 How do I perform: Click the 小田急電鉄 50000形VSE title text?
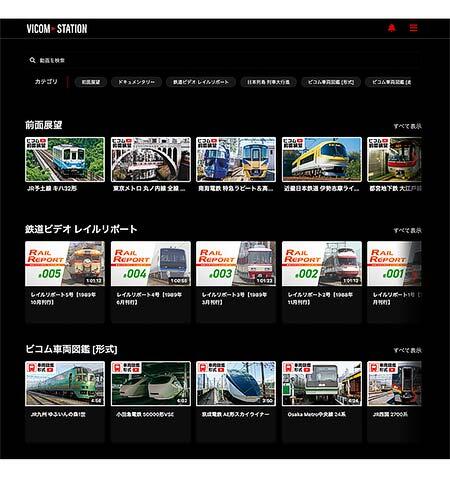pyautogui.click(x=145, y=414)
